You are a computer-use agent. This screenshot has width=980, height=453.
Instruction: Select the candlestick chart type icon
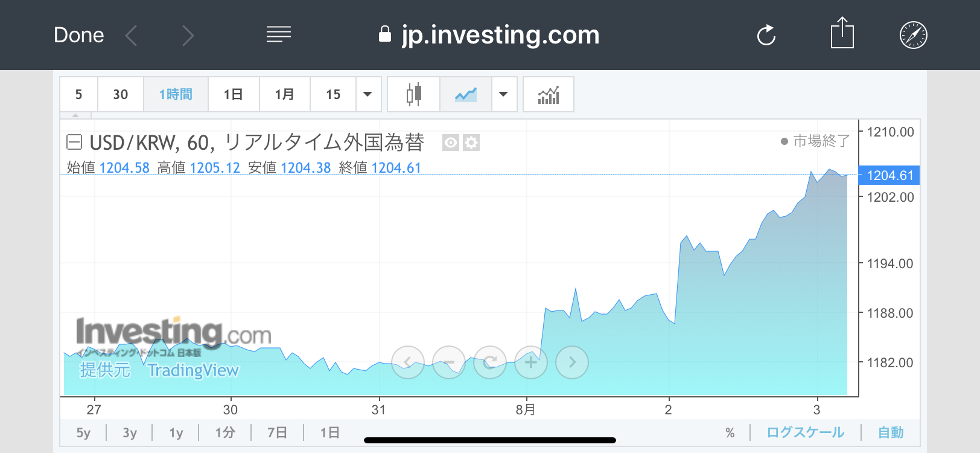[413, 95]
